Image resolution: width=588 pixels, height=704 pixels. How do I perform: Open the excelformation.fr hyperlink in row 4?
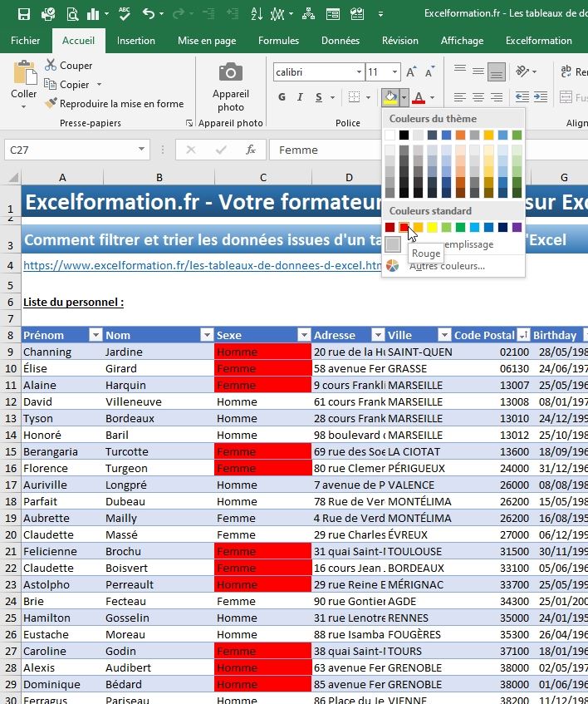tap(203, 265)
